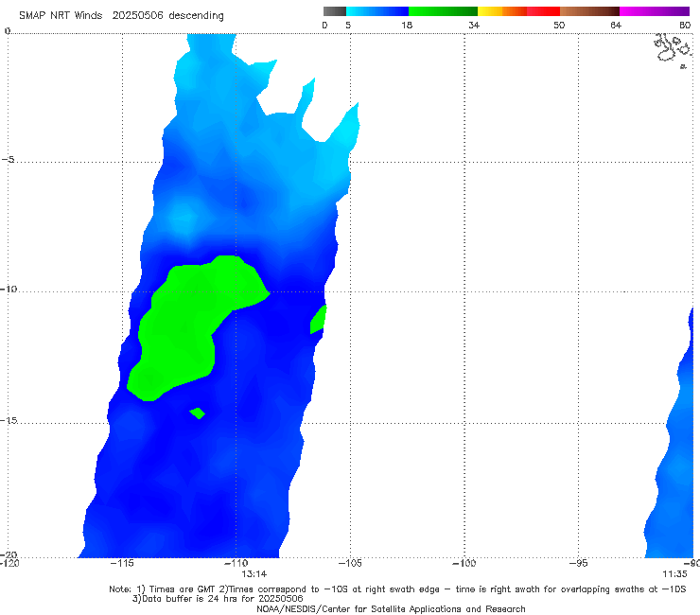Click the color bar label '64'
700x615 pixels.
pyautogui.click(x=616, y=25)
